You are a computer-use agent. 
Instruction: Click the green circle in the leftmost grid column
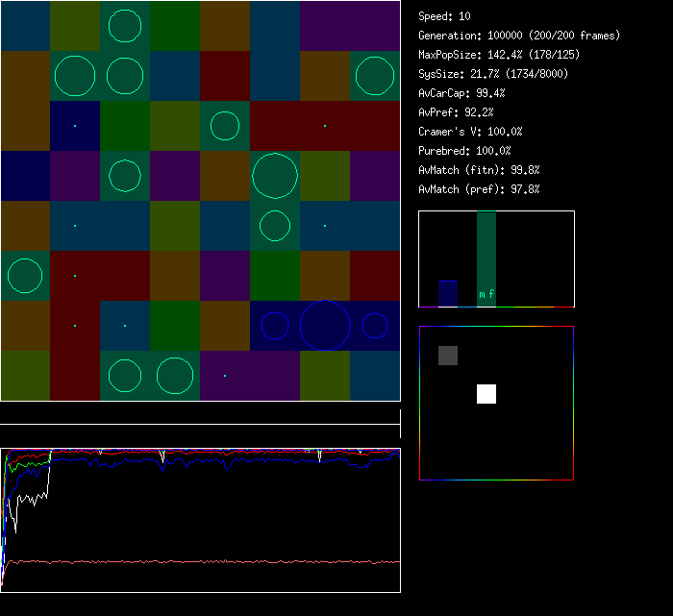[25, 276]
